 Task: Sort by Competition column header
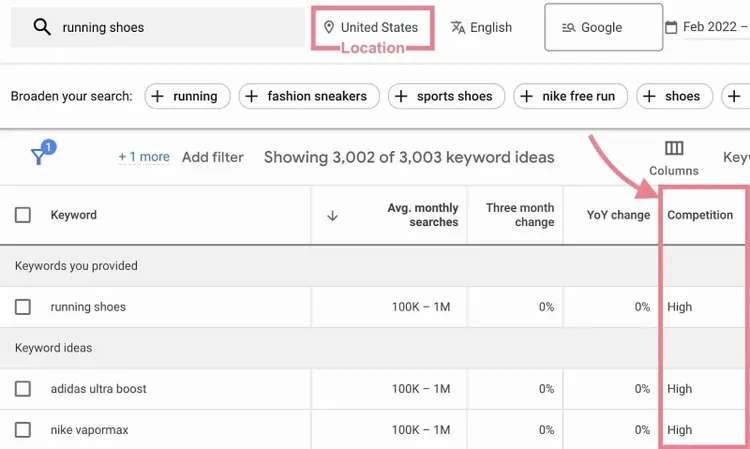pos(700,215)
